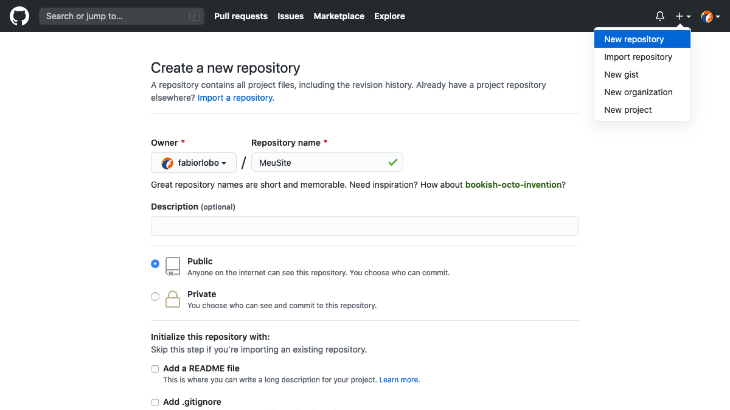Click the lock icon beside Private
730x410 pixels.
coord(173,299)
